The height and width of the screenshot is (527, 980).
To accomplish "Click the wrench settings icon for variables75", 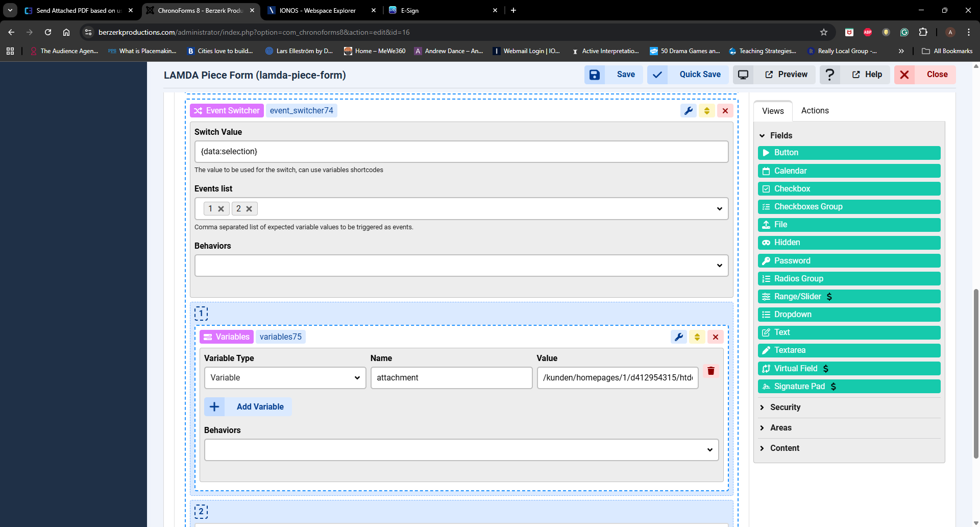I will pyautogui.click(x=678, y=337).
